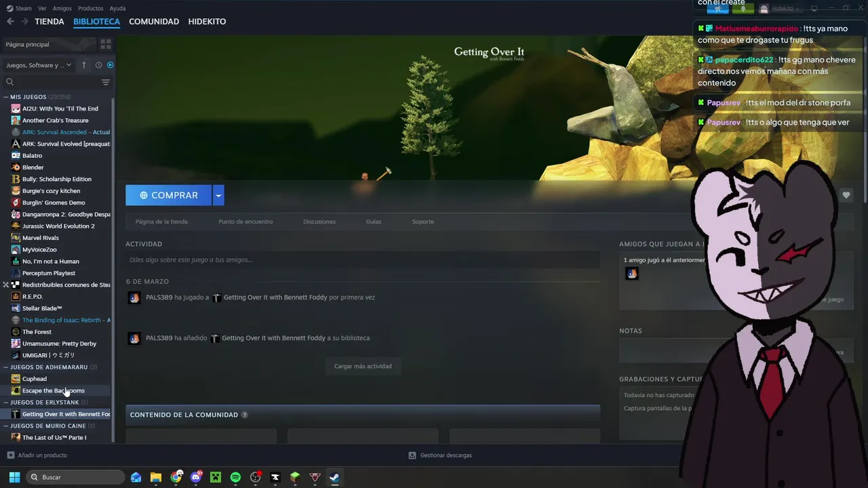Open File Explorer from the taskbar

[156, 477]
